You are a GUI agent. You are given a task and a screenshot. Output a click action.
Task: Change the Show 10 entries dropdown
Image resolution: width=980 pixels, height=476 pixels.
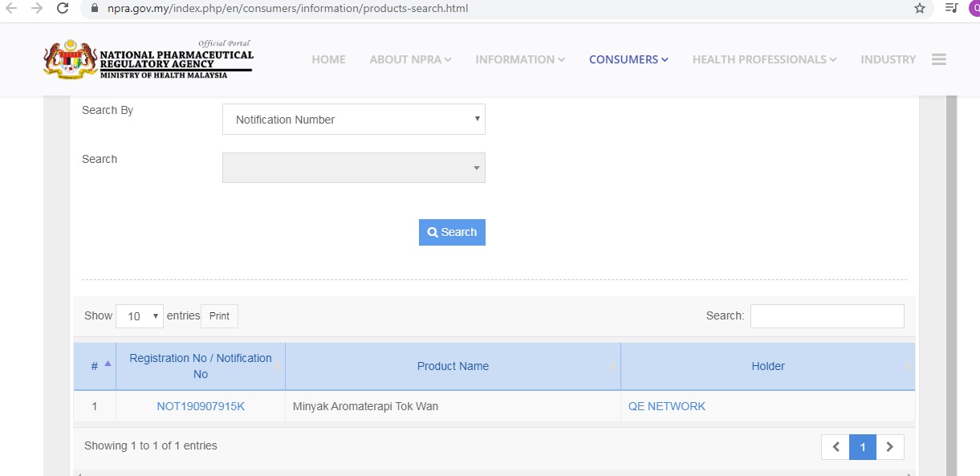click(140, 316)
